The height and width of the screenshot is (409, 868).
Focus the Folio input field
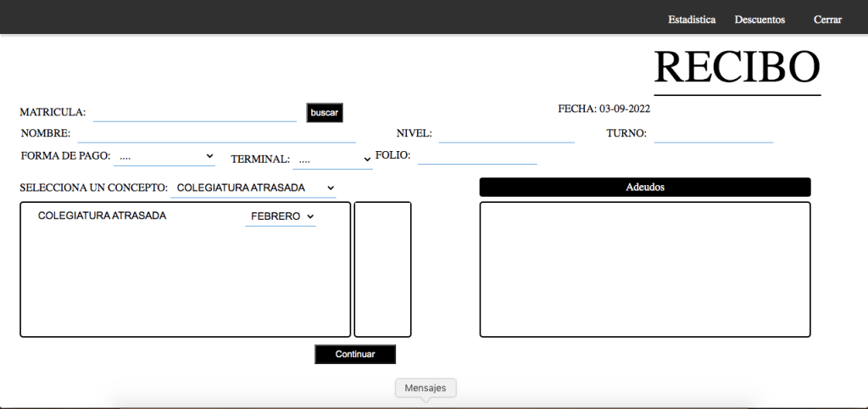coord(477,156)
